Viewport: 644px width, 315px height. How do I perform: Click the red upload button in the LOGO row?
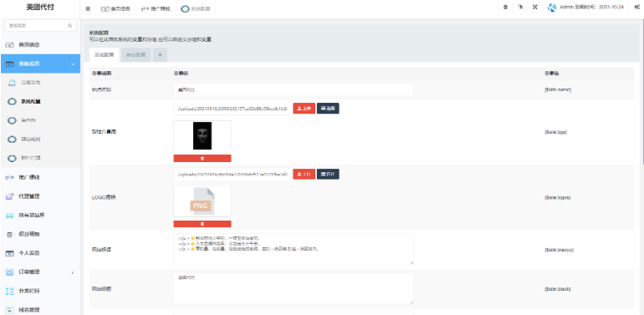pyautogui.click(x=304, y=175)
